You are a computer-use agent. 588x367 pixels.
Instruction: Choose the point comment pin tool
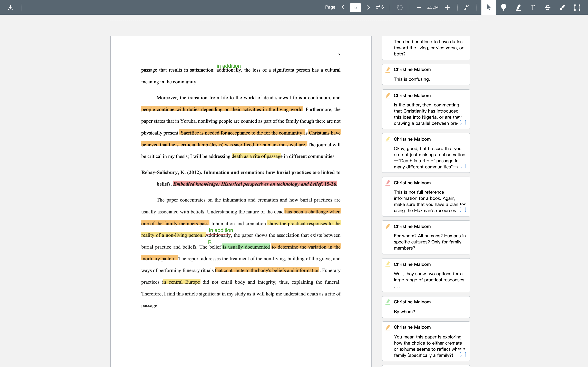(x=503, y=7)
